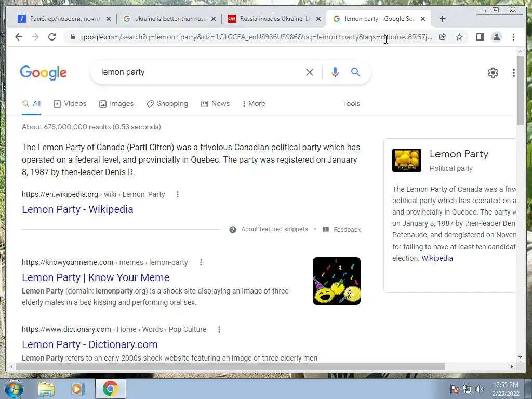Click the browser forward arrow
This screenshot has height=399, width=532.
pyautogui.click(x=35, y=37)
